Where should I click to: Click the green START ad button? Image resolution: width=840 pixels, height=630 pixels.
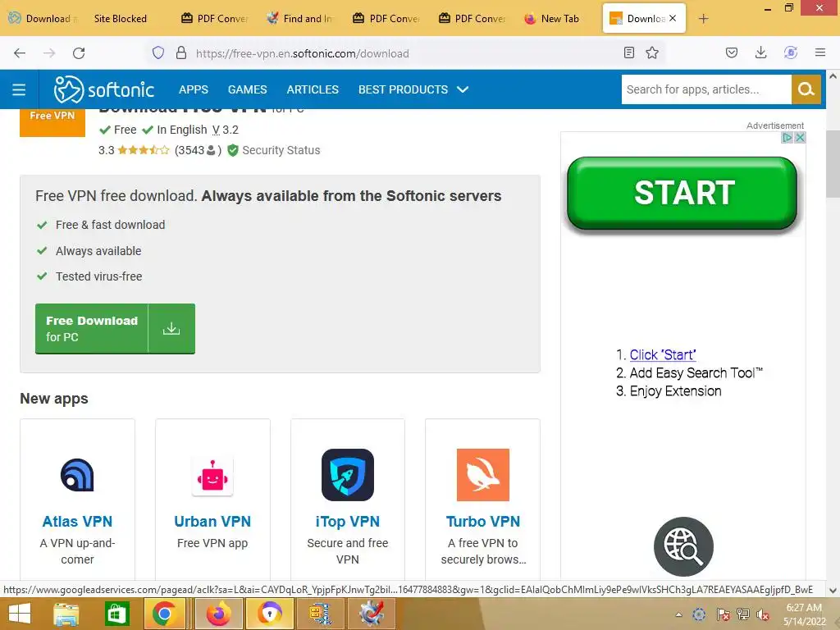682,193
